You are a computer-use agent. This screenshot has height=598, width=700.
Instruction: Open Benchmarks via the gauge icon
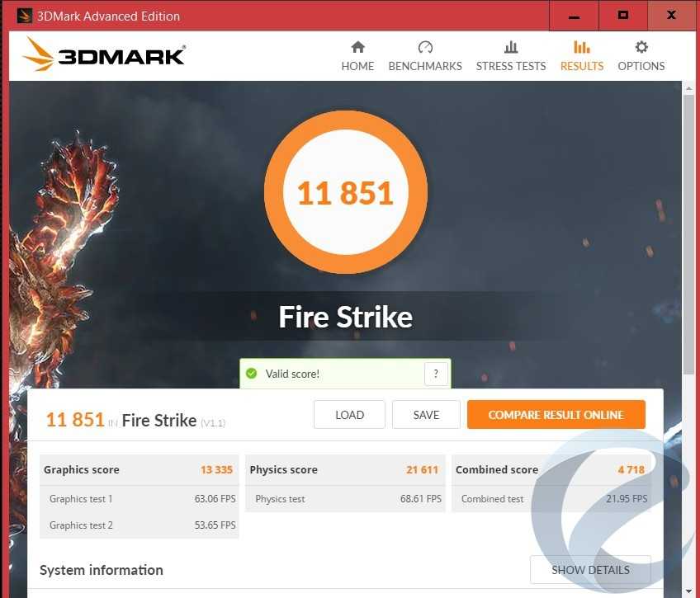425,47
